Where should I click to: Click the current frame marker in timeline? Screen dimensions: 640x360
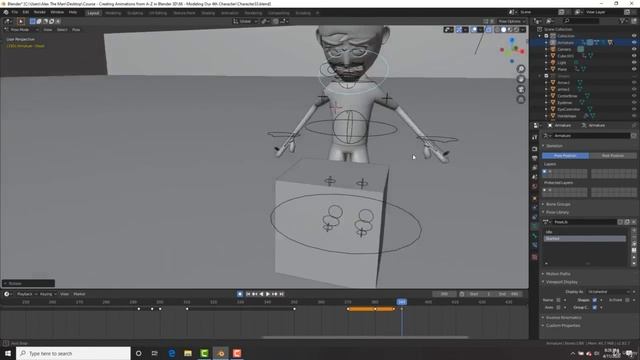point(402,302)
